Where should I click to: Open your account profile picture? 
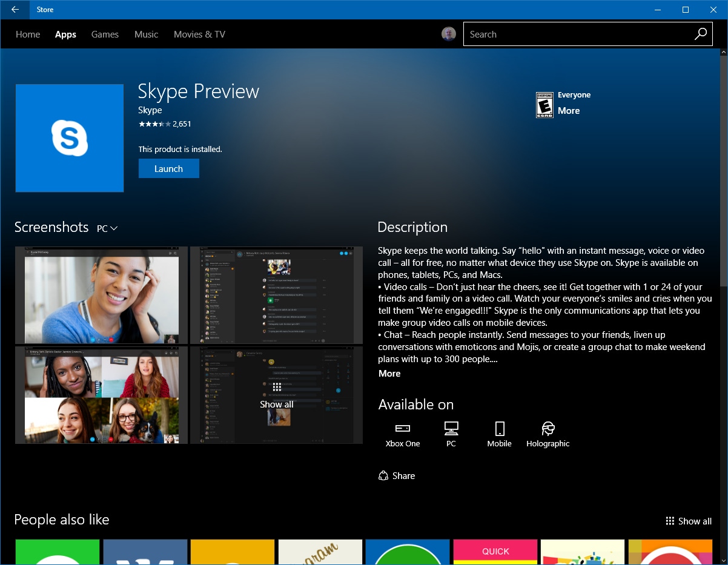pyautogui.click(x=448, y=34)
